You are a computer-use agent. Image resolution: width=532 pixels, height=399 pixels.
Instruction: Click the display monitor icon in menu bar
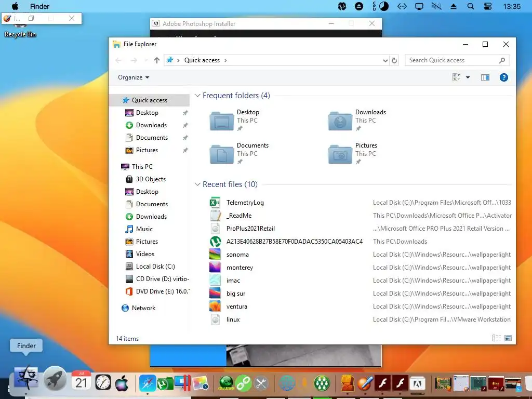coord(419,6)
